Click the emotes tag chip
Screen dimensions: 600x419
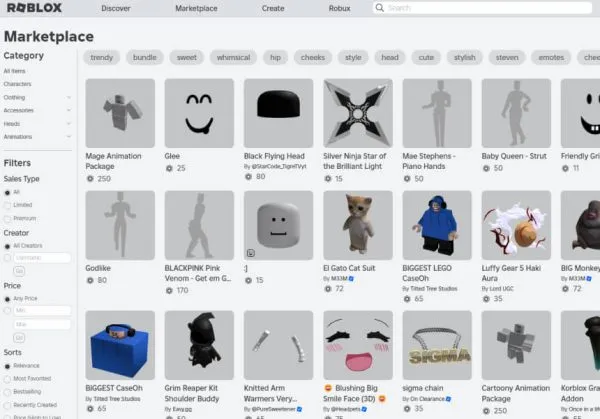[x=551, y=57]
